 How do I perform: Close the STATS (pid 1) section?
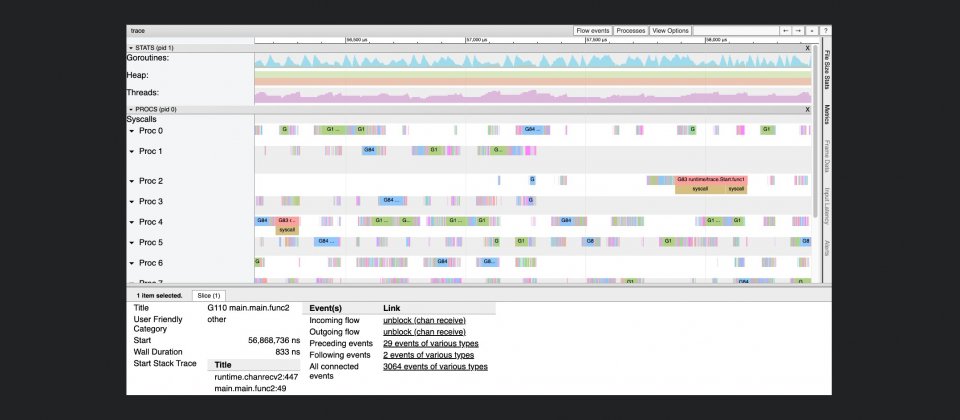pyautogui.click(x=807, y=48)
